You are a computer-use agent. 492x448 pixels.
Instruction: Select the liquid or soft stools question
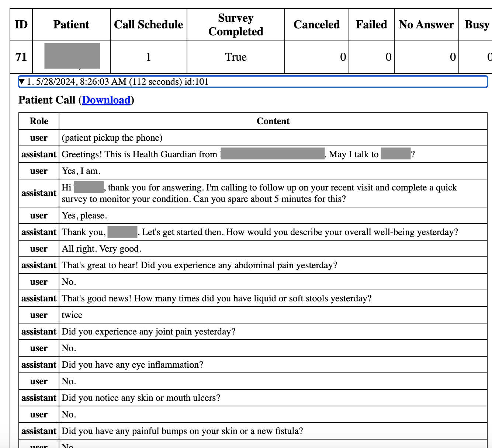point(273,298)
